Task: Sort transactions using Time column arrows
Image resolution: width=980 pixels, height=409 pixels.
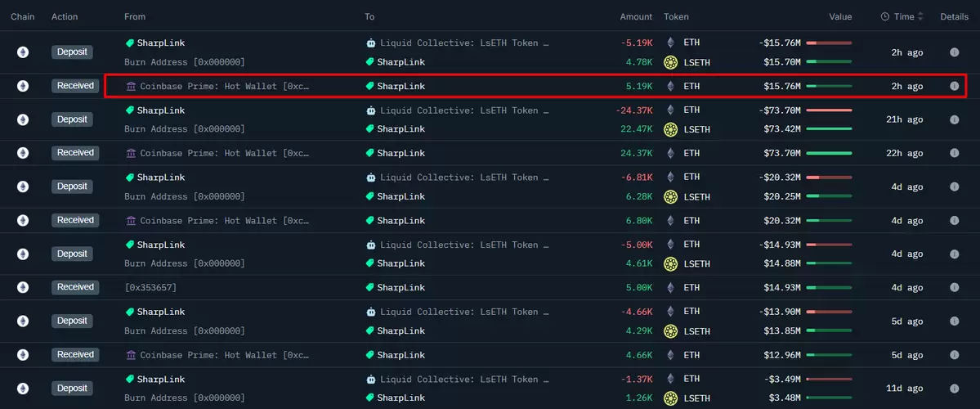Action: [x=920, y=17]
